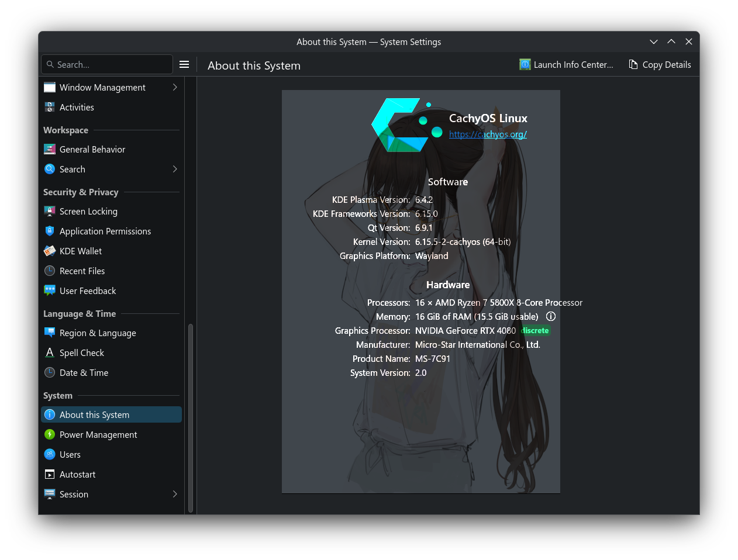Click the Qt Version value 6.9.1
The width and height of the screenshot is (738, 560).
[424, 227]
